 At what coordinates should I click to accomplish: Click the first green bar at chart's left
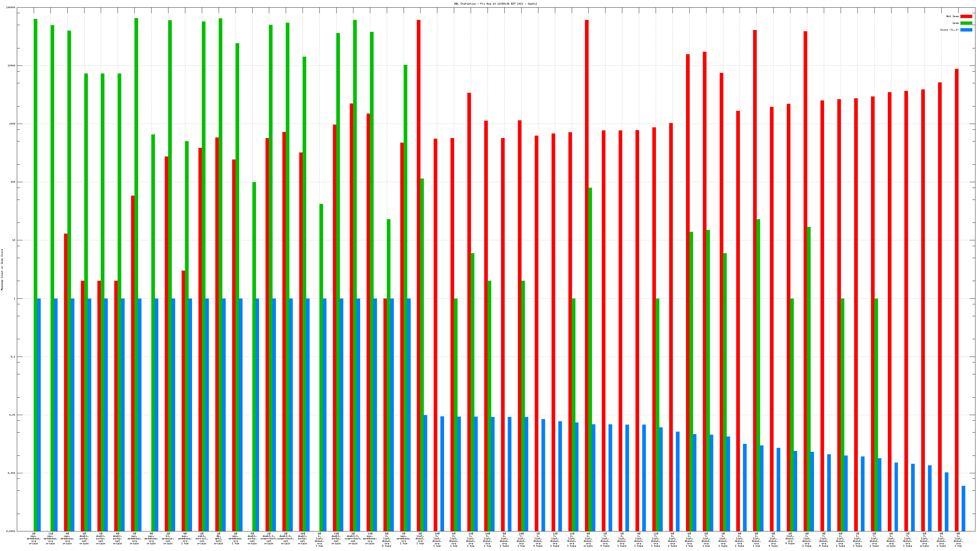click(36, 266)
